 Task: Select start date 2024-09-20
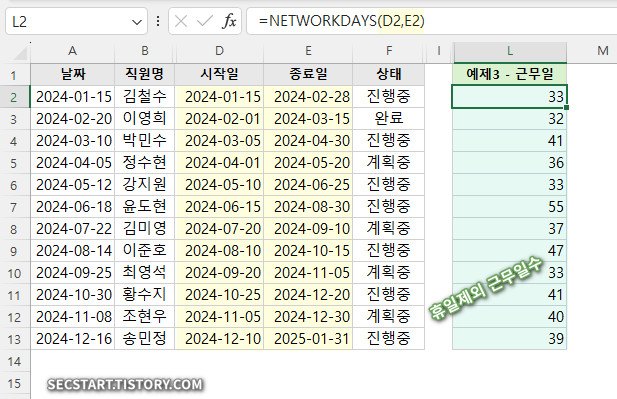coord(219,273)
